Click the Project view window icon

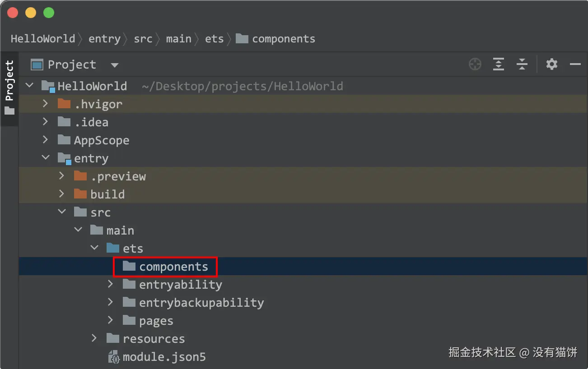click(37, 65)
